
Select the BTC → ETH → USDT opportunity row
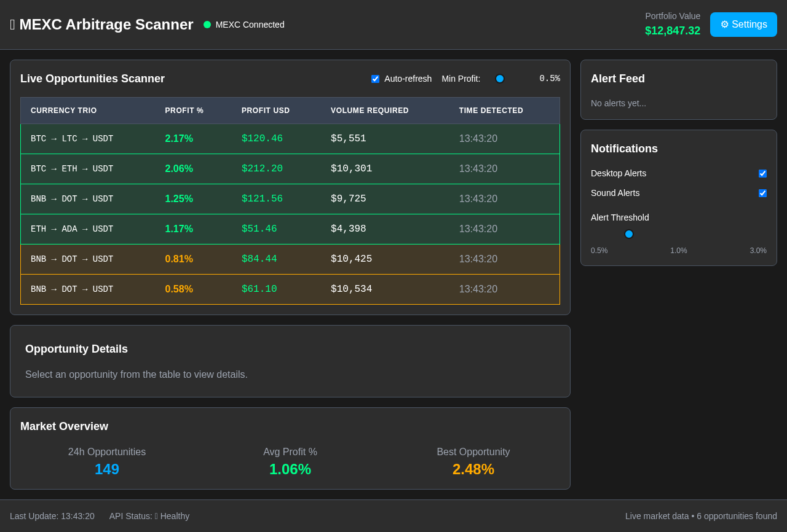290,169
